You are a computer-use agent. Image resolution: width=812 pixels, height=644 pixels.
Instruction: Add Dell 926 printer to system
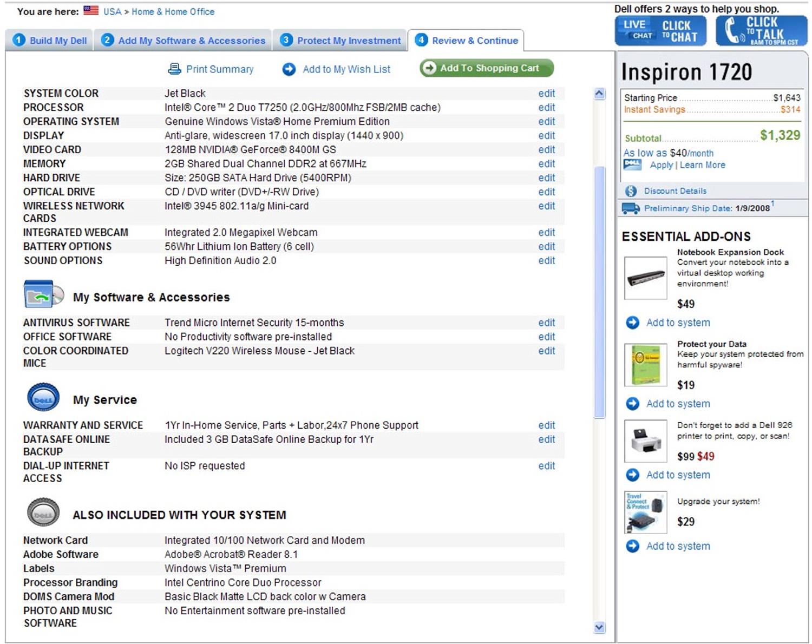point(678,475)
